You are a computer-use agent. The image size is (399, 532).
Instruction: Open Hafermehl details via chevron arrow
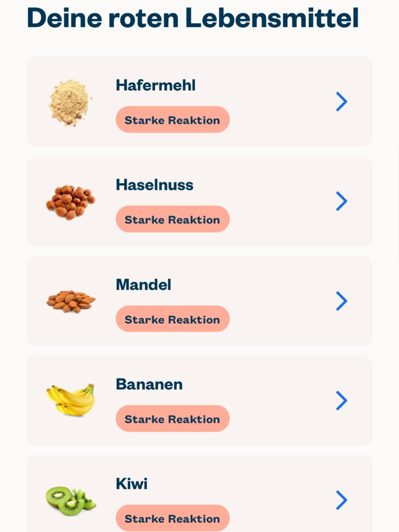pyautogui.click(x=341, y=102)
